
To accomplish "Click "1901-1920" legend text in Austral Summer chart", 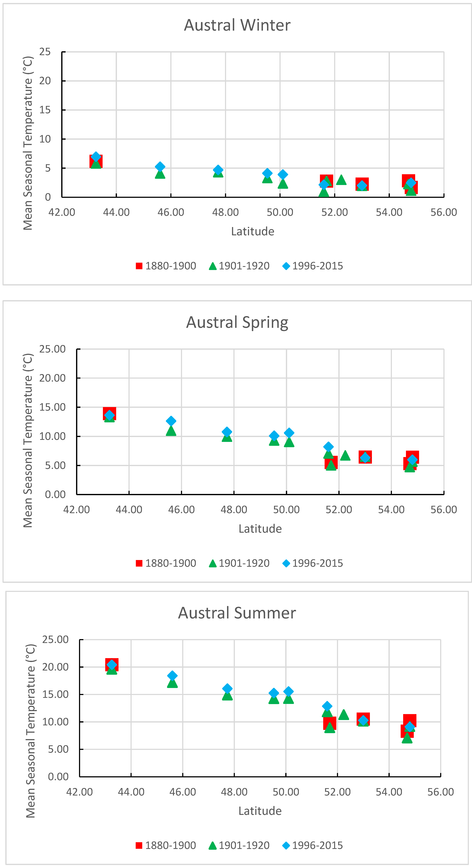I will [x=244, y=845].
